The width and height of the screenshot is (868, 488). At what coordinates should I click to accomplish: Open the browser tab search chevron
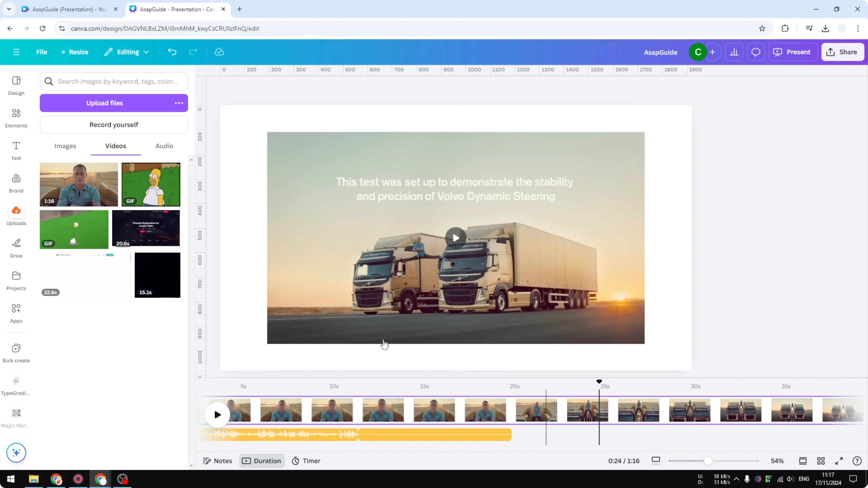click(x=9, y=9)
